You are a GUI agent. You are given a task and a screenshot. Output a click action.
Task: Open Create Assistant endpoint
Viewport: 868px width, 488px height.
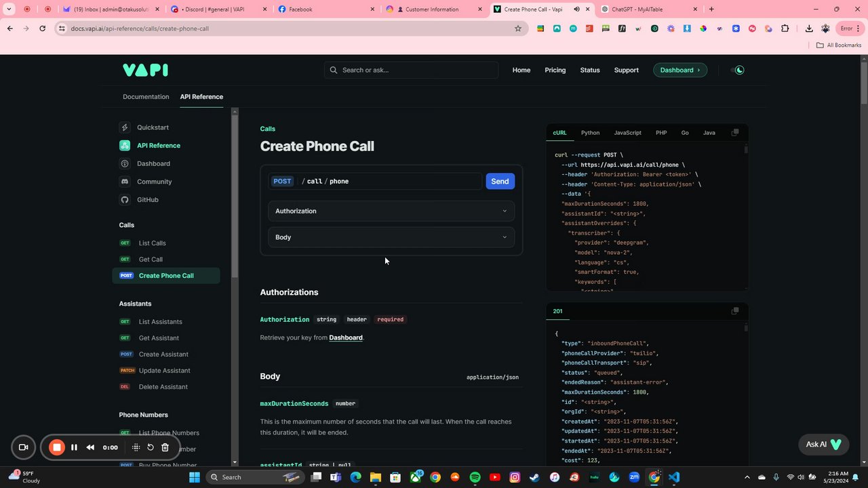click(166, 354)
